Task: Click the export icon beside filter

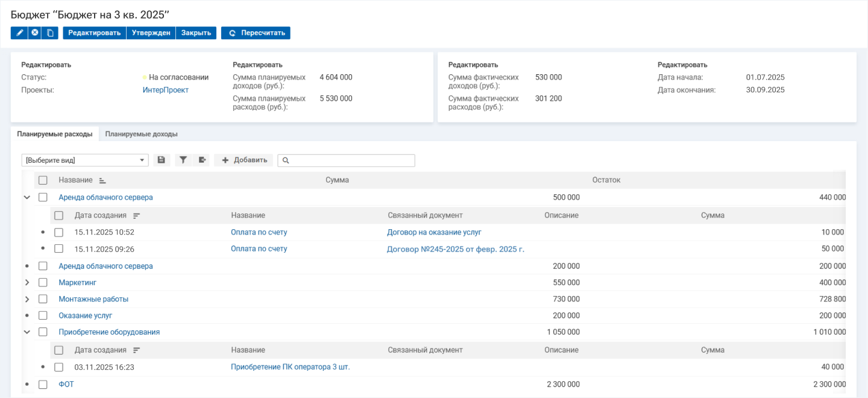Action: pyautogui.click(x=203, y=160)
